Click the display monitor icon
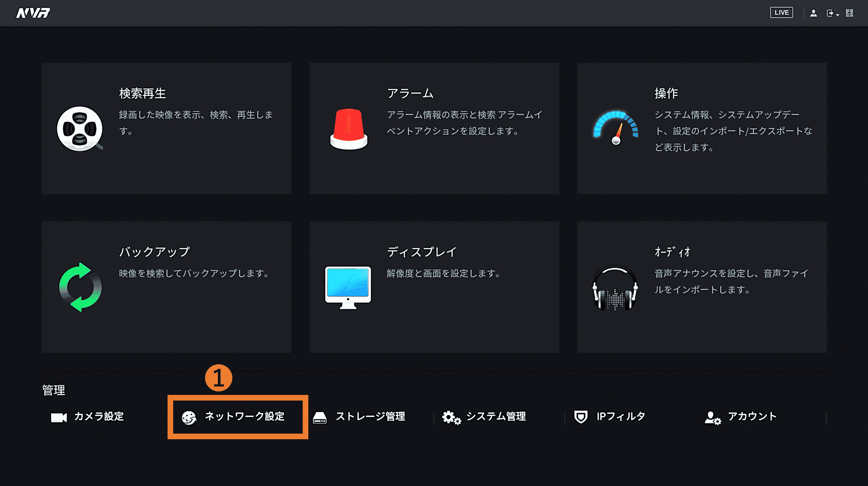The height and width of the screenshot is (486, 868). click(x=348, y=287)
